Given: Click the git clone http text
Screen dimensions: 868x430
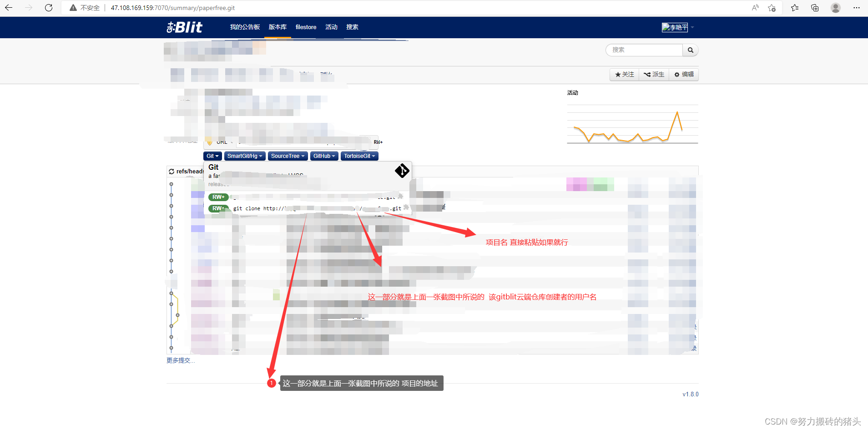Looking at the screenshot, I should (317, 208).
